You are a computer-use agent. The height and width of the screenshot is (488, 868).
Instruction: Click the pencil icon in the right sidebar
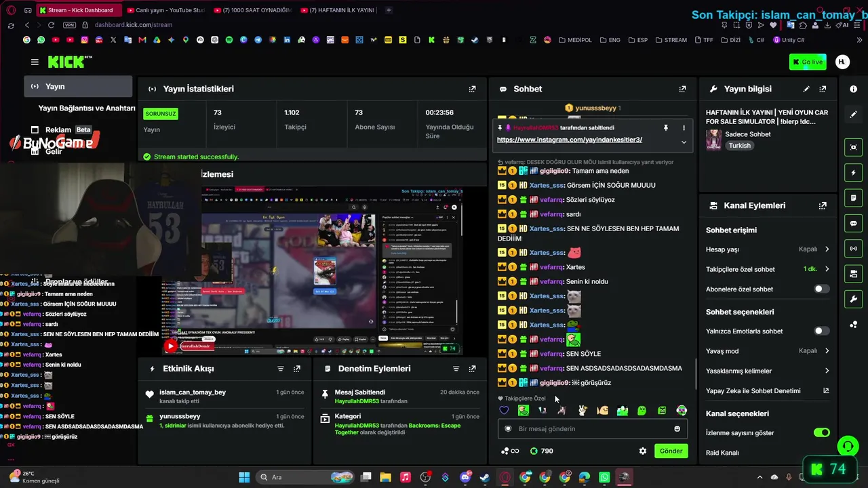853,115
